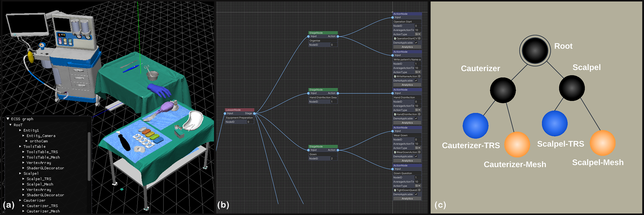Image resolution: width=644 pixels, height=215 pixels.
Task: Toggle DemoApplicable on Wear Gown node
Action: click(416, 156)
